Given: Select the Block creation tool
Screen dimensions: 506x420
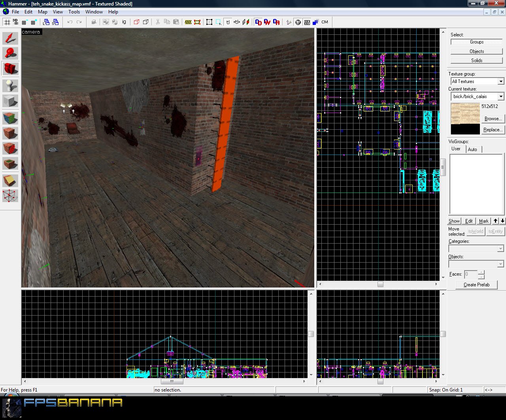Looking at the screenshot, I should point(10,101).
